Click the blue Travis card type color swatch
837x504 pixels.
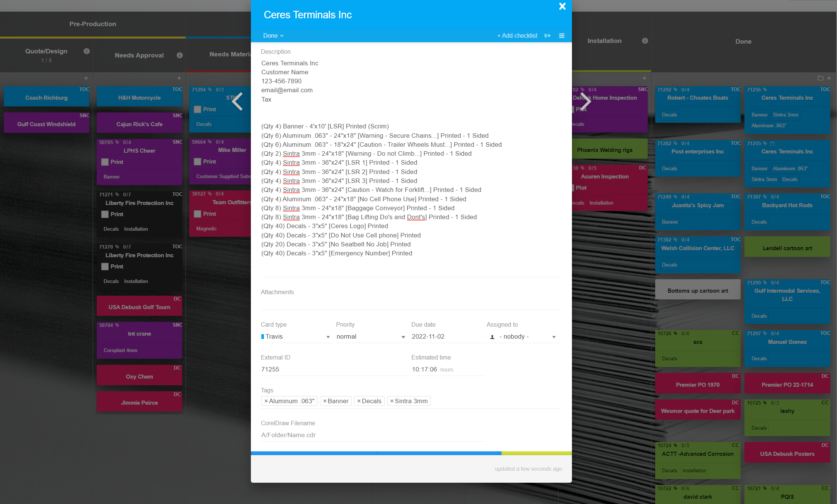click(x=263, y=337)
